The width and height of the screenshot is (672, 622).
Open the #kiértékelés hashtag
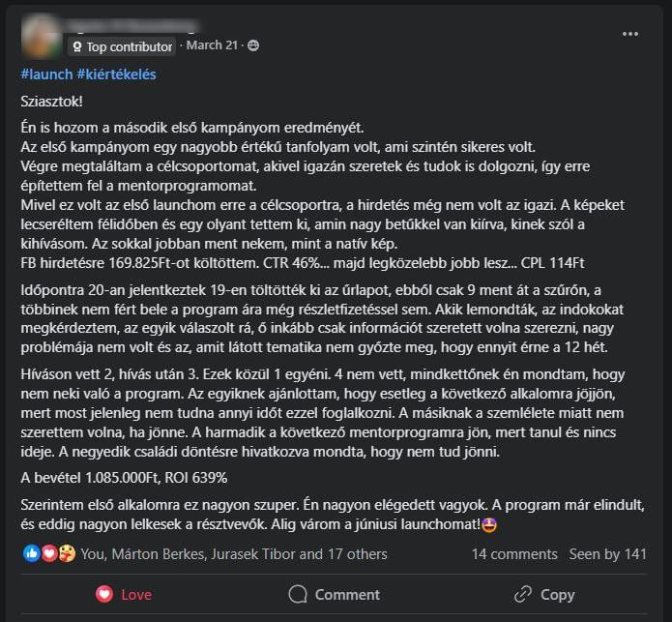(117, 74)
